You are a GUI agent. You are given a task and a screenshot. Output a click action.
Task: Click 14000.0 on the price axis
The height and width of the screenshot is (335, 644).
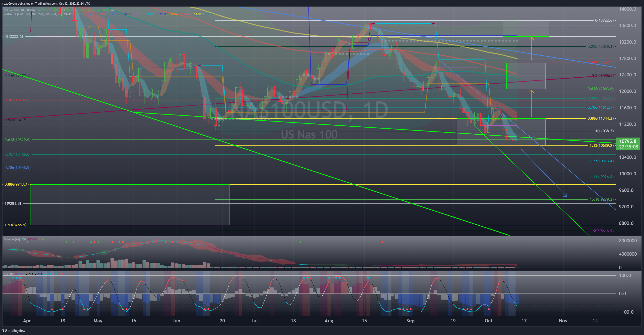(x=628, y=9)
